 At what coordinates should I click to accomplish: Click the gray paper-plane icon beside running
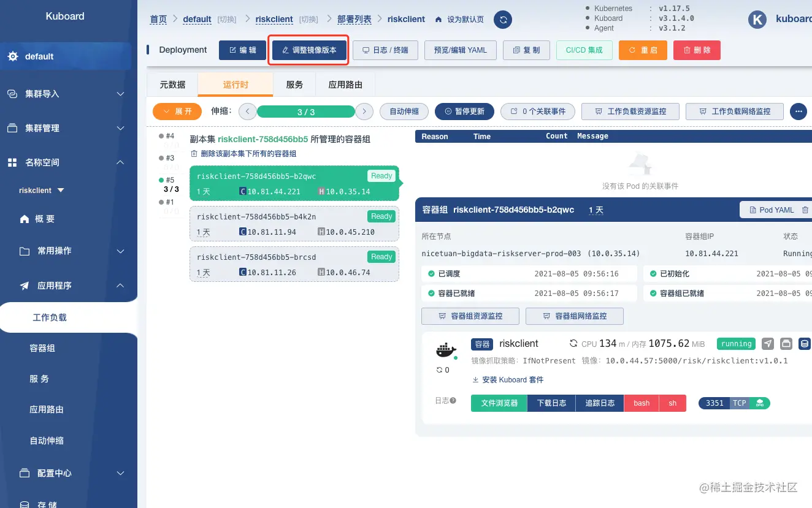[x=767, y=344]
